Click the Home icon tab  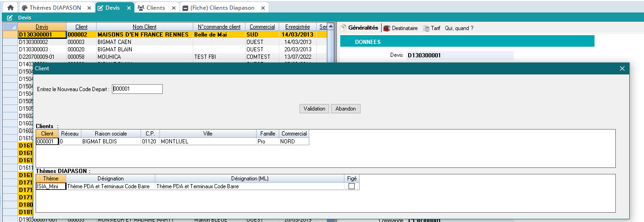[10, 8]
